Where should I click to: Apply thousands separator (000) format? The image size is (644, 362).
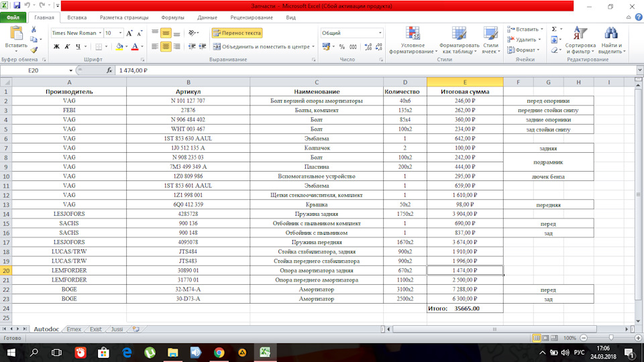[x=353, y=47]
